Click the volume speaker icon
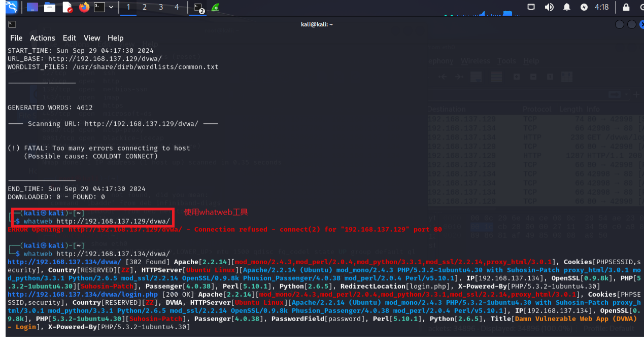 click(x=549, y=7)
